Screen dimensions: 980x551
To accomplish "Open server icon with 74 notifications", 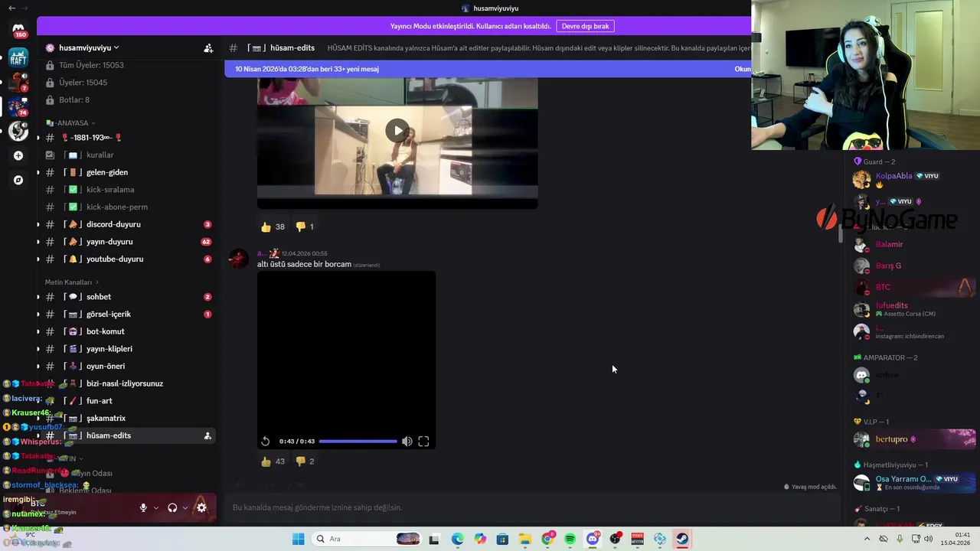I will tap(18, 106).
